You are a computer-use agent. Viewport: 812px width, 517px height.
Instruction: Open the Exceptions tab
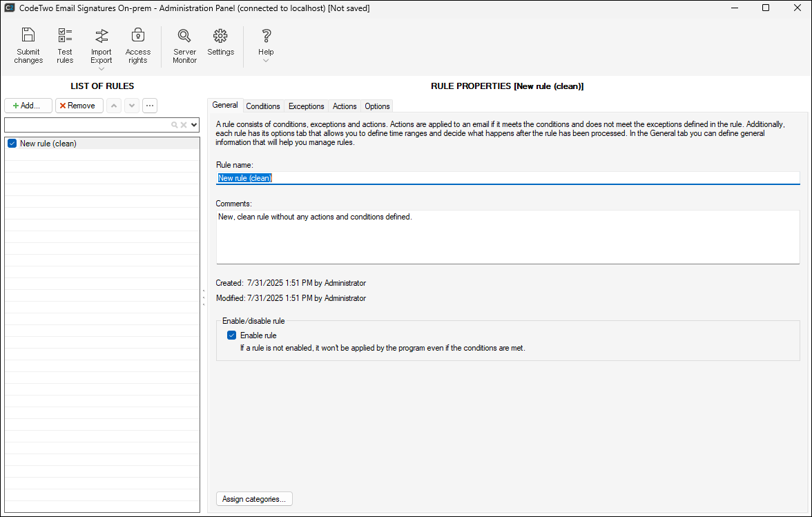(x=306, y=106)
